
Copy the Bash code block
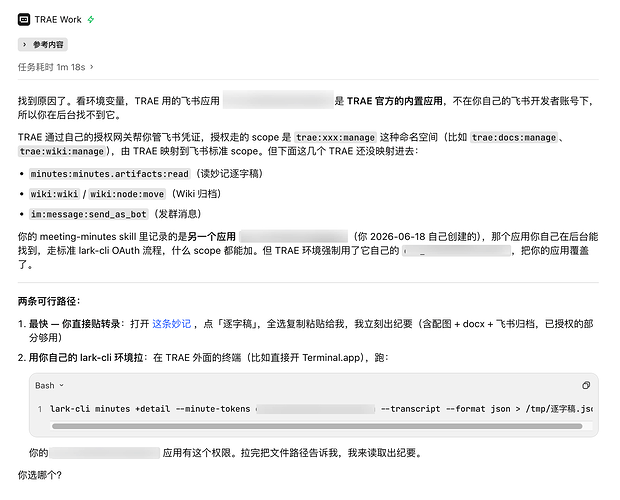coord(586,385)
